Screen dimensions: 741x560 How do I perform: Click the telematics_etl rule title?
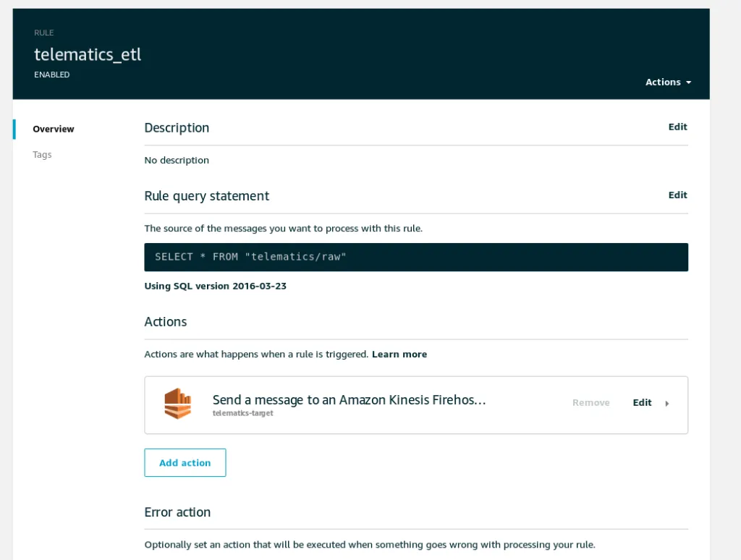point(88,54)
